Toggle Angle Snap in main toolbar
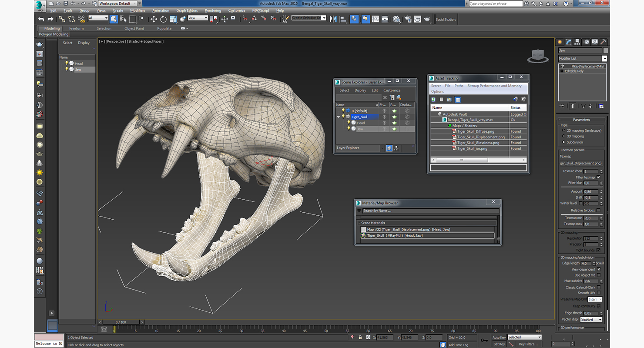The image size is (644, 348). point(254,19)
